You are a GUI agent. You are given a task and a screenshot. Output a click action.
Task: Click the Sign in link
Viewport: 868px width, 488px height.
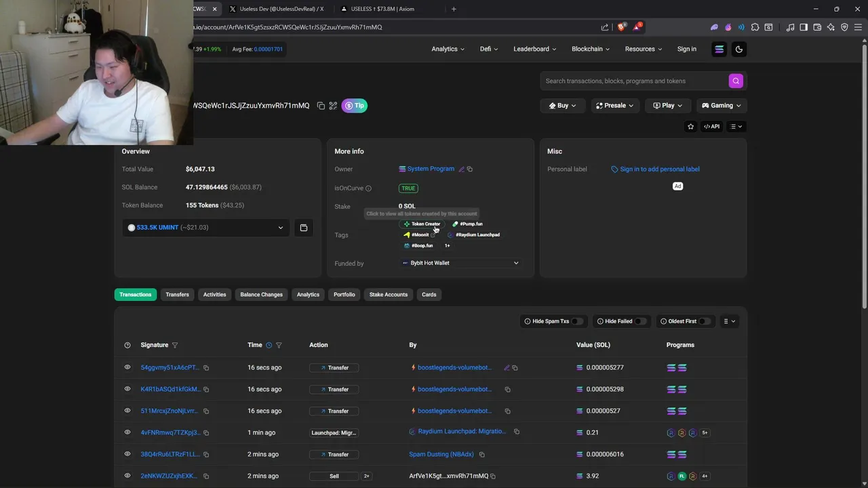[686, 49]
